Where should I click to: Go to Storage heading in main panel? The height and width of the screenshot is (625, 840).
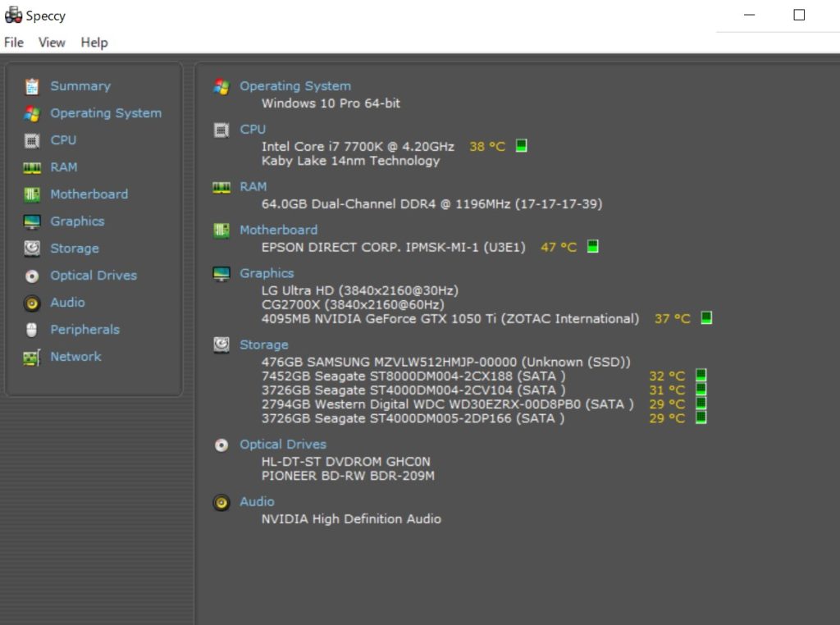click(263, 344)
